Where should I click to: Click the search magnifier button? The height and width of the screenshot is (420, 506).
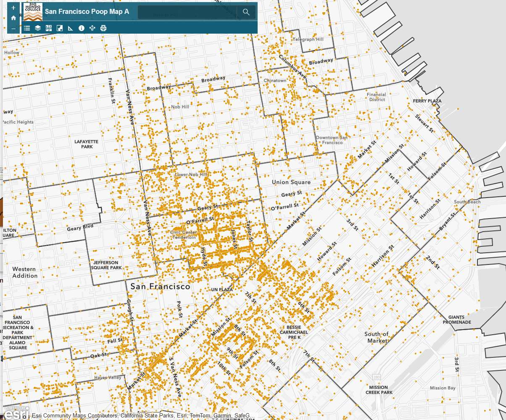(246, 12)
